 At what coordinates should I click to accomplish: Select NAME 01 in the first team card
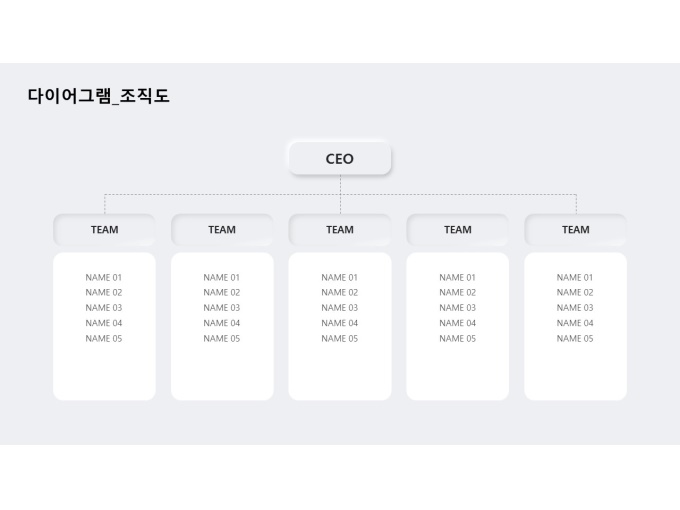click(104, 278)
